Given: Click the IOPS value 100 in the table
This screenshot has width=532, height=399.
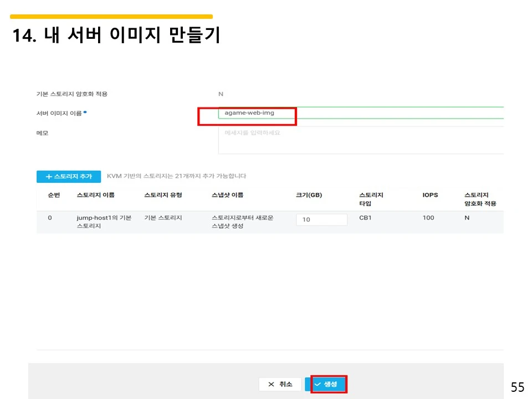Looking at the screenshot, I should [x=427, y=218].
